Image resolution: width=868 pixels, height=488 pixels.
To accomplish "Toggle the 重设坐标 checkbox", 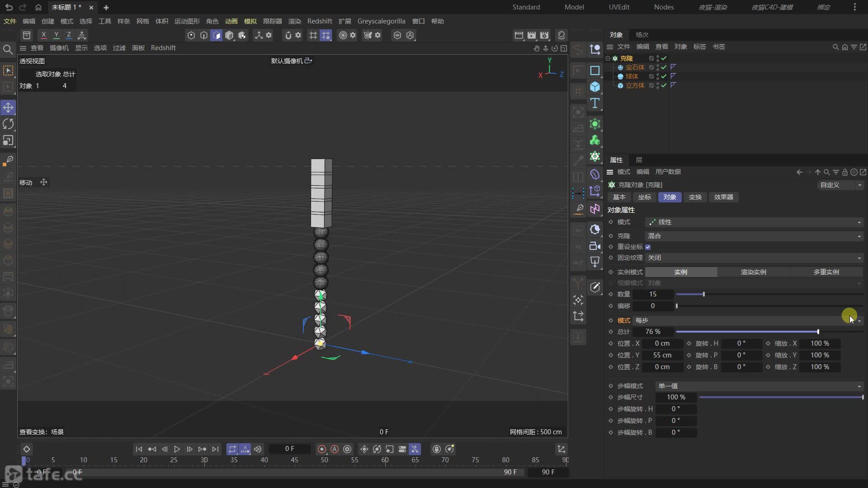I will [x=648, y=247].
